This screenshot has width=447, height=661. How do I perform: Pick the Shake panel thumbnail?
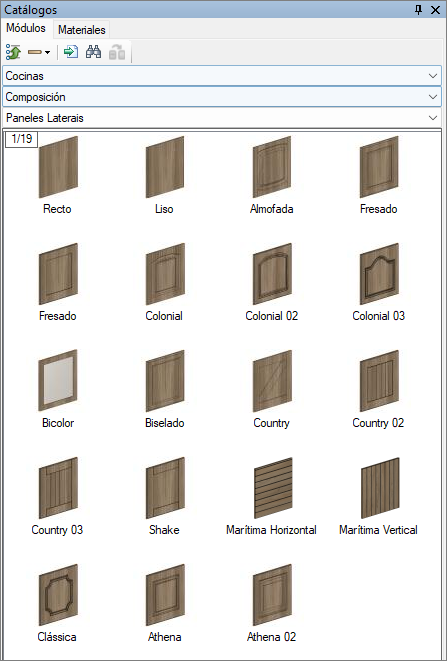pos(165,488)
